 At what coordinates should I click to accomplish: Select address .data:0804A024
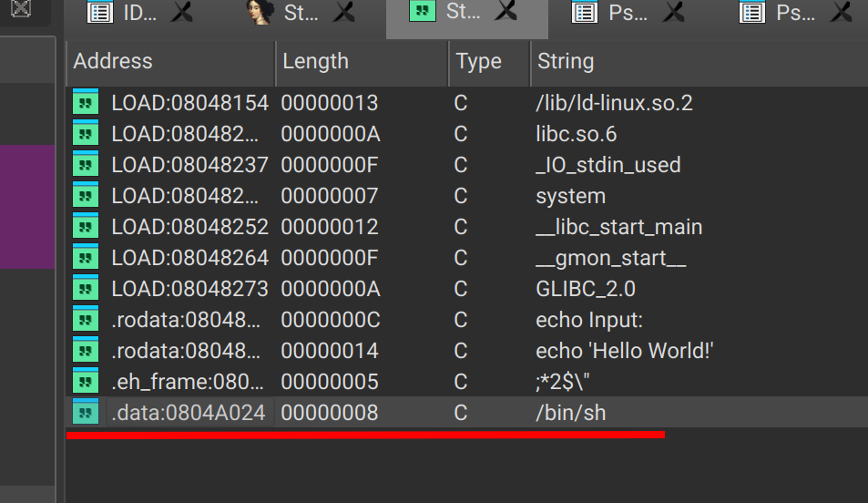click(x=189, y=413)
